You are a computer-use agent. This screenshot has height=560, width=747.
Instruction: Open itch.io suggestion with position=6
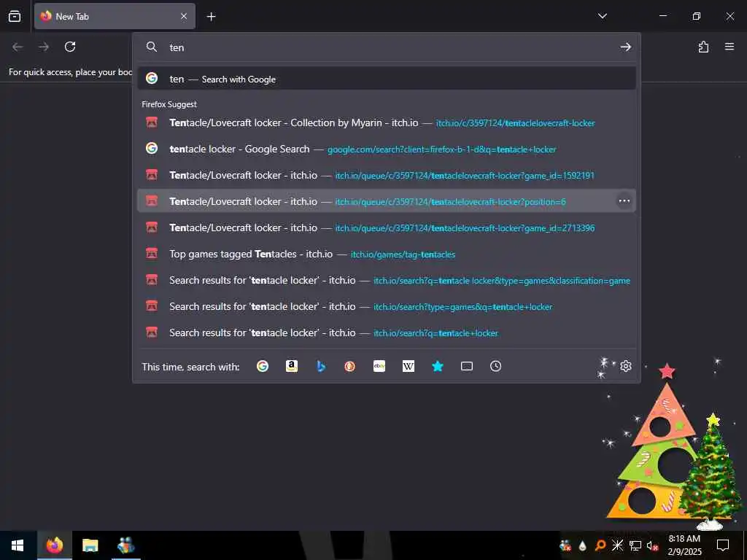coord(387,201)
